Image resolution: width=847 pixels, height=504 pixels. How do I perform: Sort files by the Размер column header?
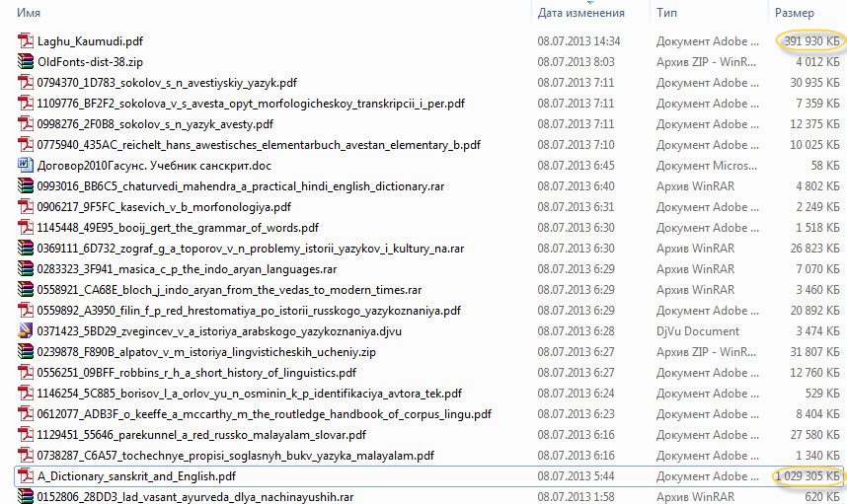[794, 13]
